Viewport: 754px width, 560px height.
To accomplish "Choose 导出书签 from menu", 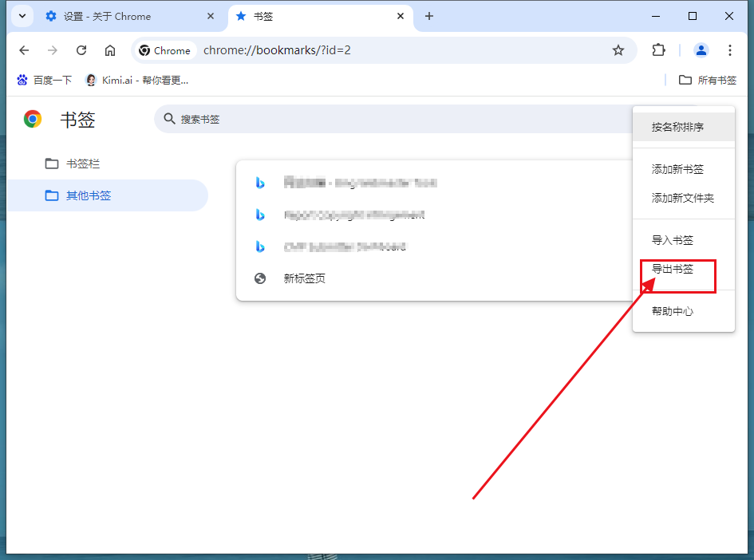I will tap(683, 269).
